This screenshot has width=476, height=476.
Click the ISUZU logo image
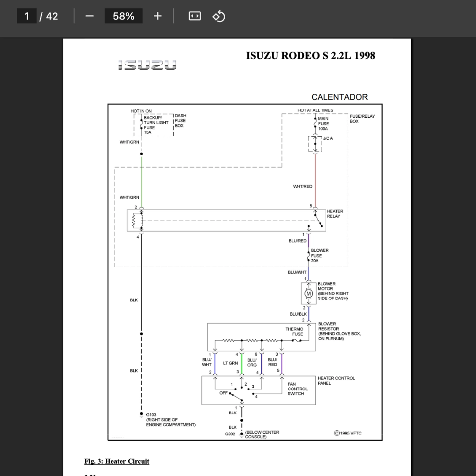point(147,65)
